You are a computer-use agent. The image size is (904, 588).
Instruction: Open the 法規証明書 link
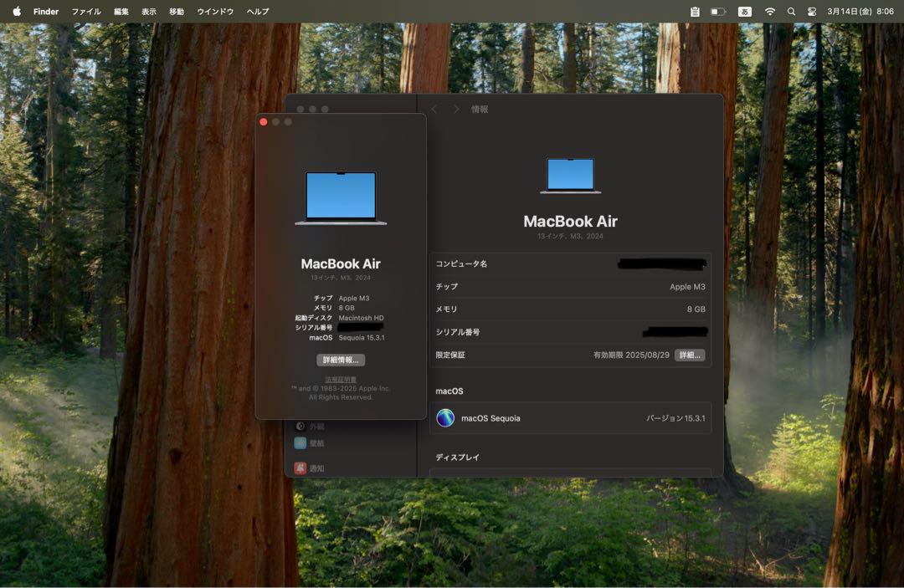click(341, 380)
